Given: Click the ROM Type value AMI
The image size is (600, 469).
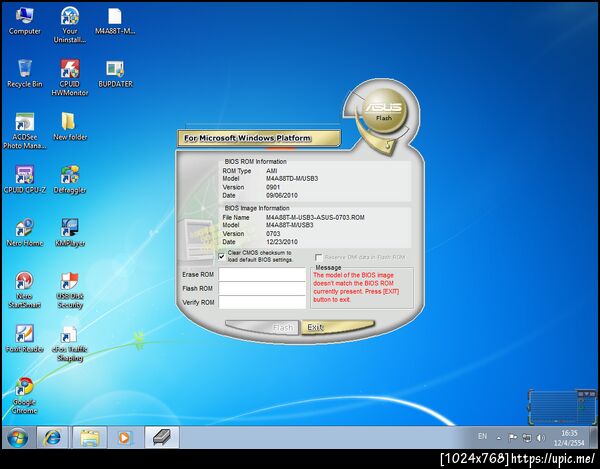Looking at the screenshot, I should pyautogui.click(x=271, y=171).
